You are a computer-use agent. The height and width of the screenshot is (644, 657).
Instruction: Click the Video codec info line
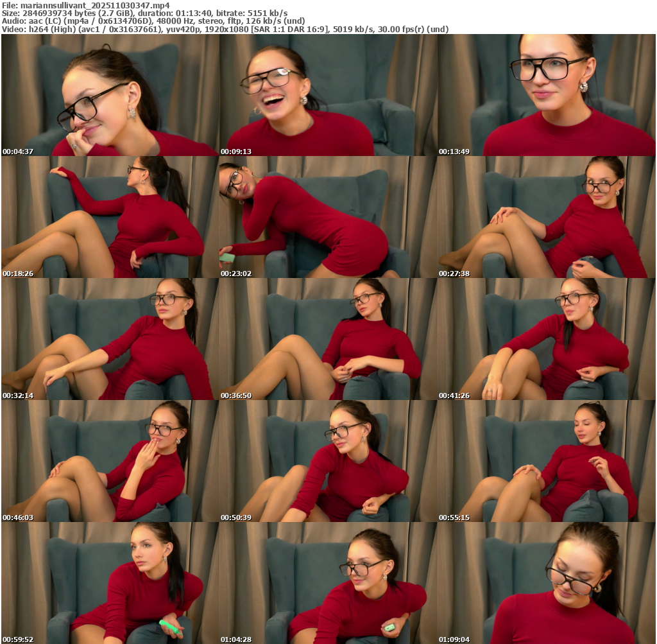coord(225,30)
